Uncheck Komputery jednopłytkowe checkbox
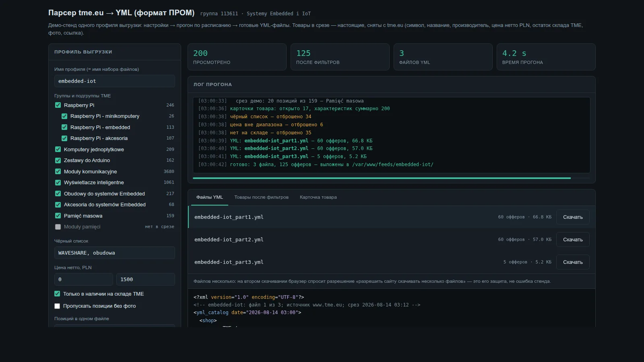 click(58, 149)
